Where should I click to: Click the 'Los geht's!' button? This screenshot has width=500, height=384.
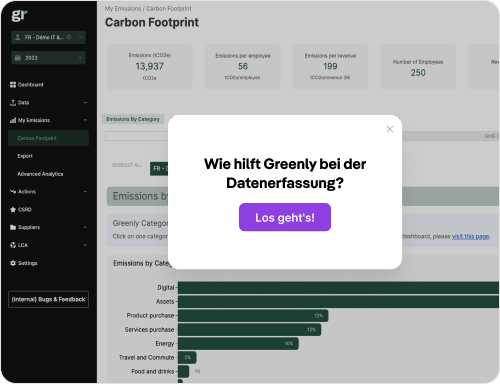(285, 217)
